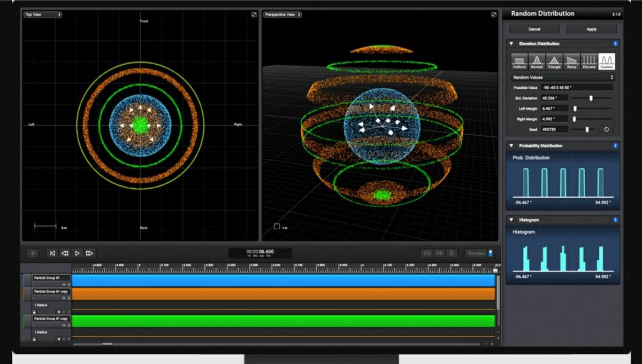The image size is (642, 364).
Task: Select the Normal distribution icon
Action: click(x=536, y=60)
